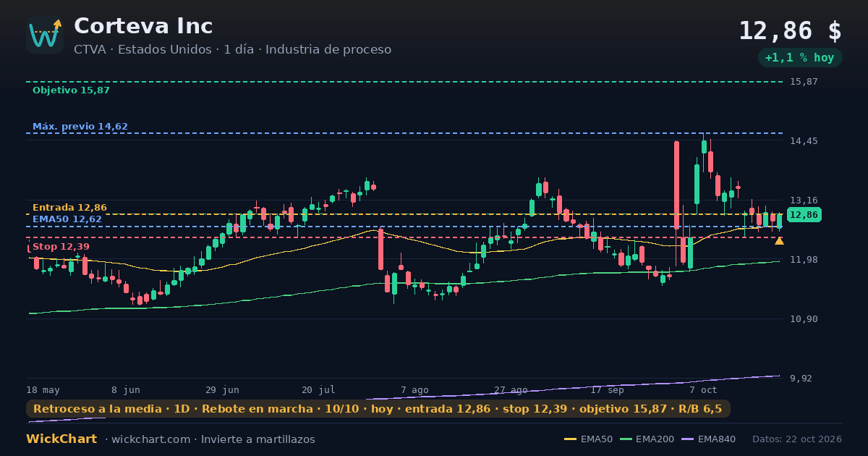Click the Datos: 22 oct 2026 footer text
The width and height of the screenshot is (868, 456).
point(797,439)
